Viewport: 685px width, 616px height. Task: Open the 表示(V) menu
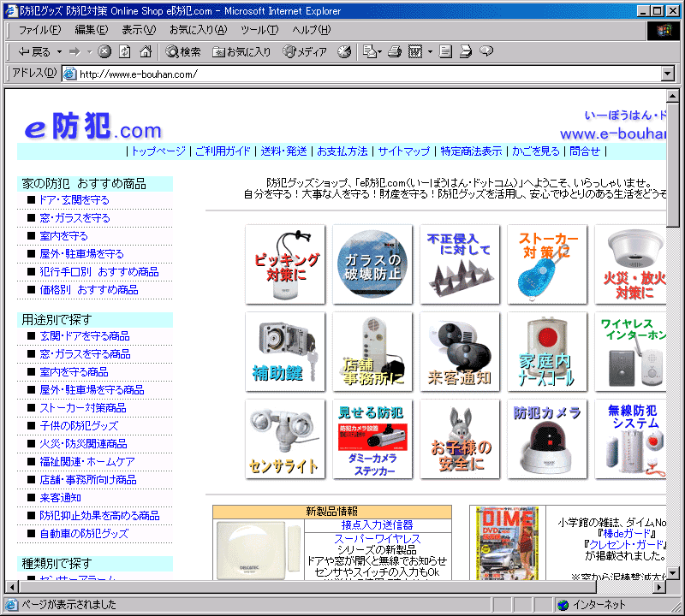tap(139, 30)
